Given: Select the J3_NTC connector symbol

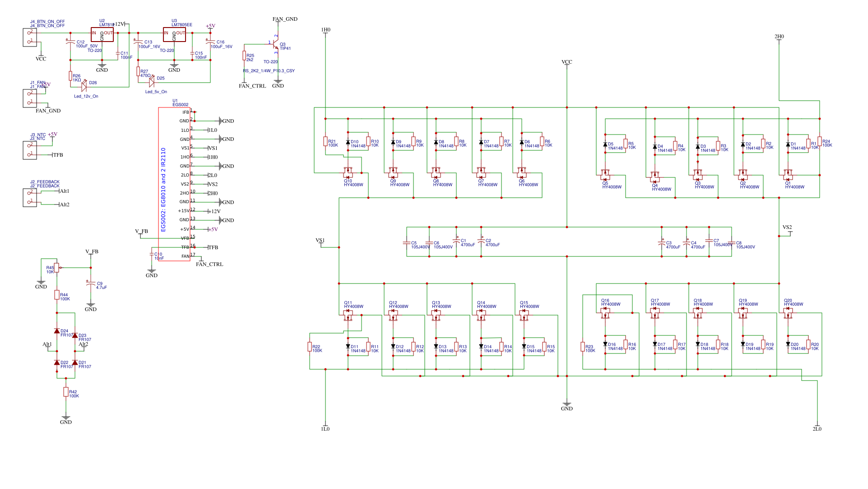Looking at the screenshot, I should click(30, 150).
